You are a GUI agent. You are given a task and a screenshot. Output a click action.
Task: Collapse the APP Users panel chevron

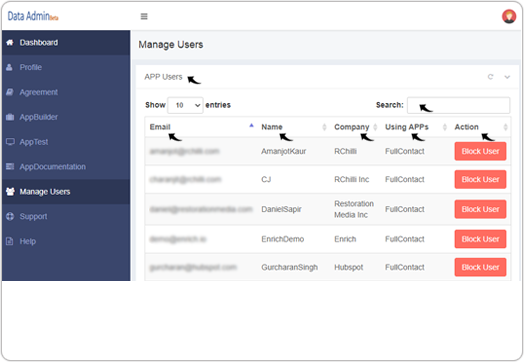pos(507,77)
